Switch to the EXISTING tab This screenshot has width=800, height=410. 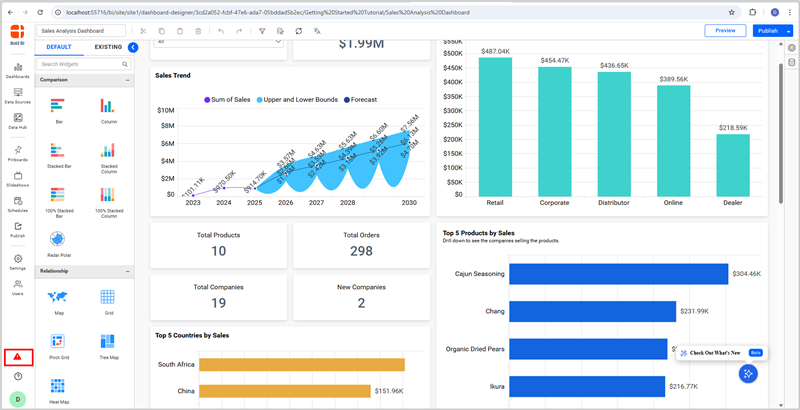pos(108,47)
